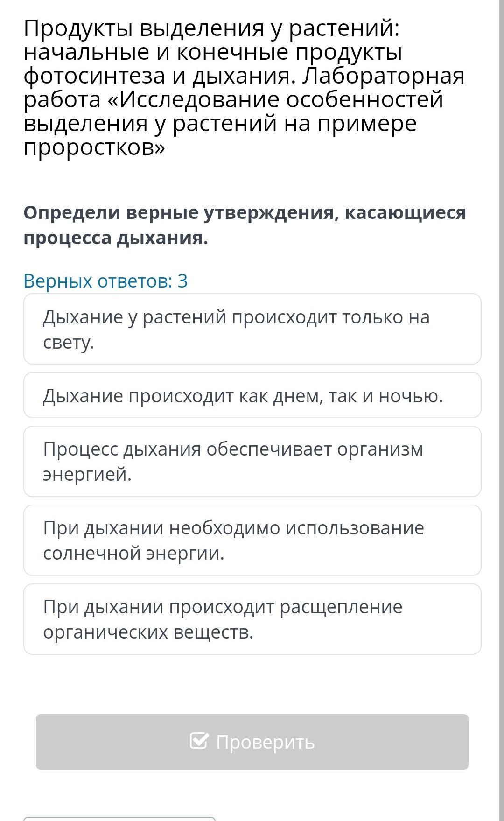Click the words 'Лабораторная работа' in the heading
Image resolution: width=504 pixels, height=821 pixels.
click(x=383, y=76)
